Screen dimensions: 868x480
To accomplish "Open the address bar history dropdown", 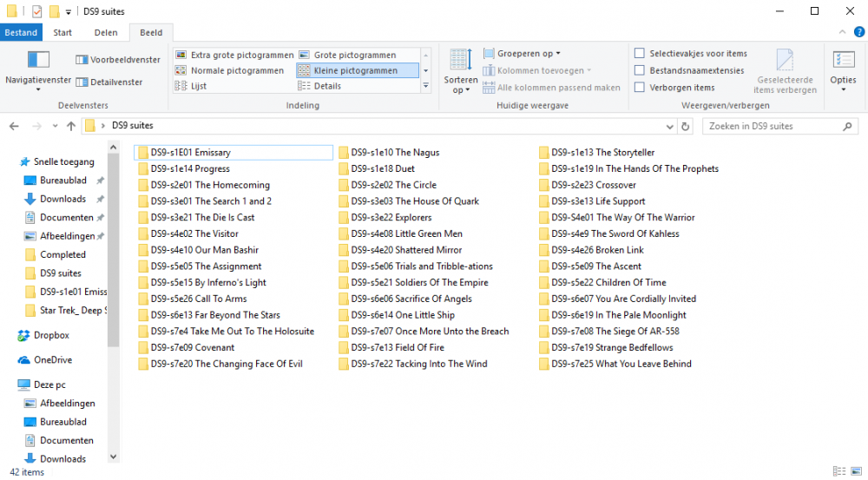I will (x=670, y=126).
